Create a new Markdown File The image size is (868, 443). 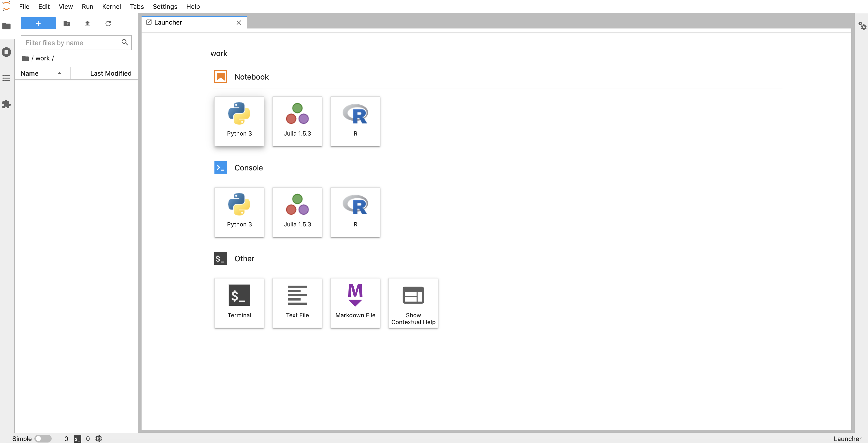click(x=355, y=303)
